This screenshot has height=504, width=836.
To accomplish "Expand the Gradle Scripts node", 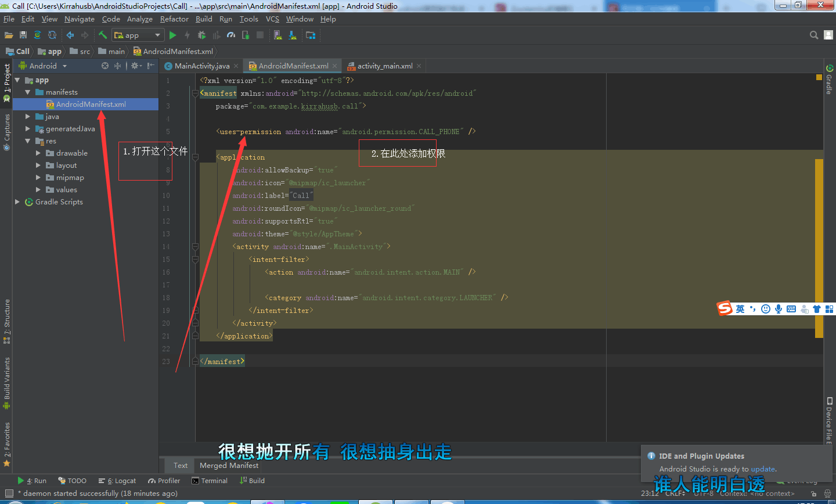I will [17, 202].
